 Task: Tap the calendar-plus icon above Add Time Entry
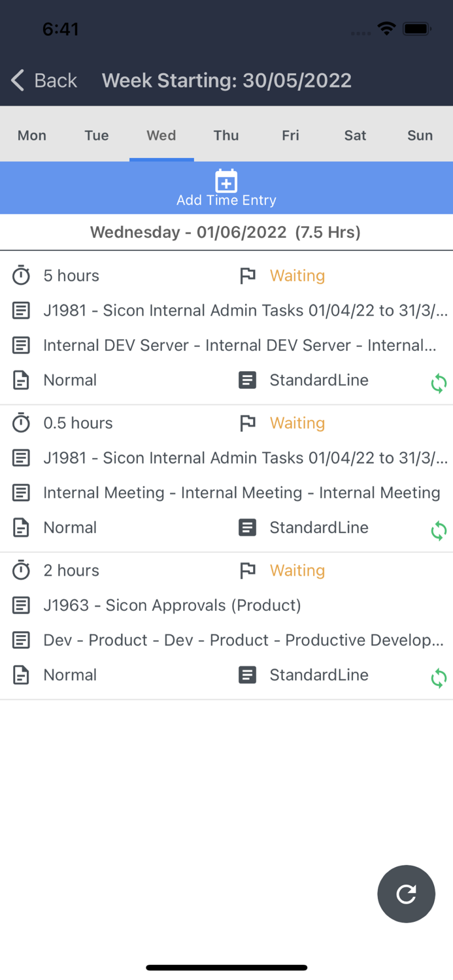(x=226, y=182)
